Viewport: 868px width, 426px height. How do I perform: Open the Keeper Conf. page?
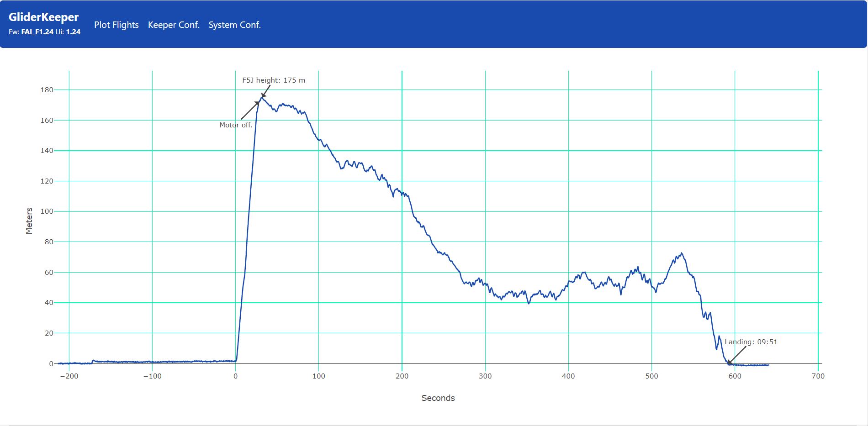[174, 25]
